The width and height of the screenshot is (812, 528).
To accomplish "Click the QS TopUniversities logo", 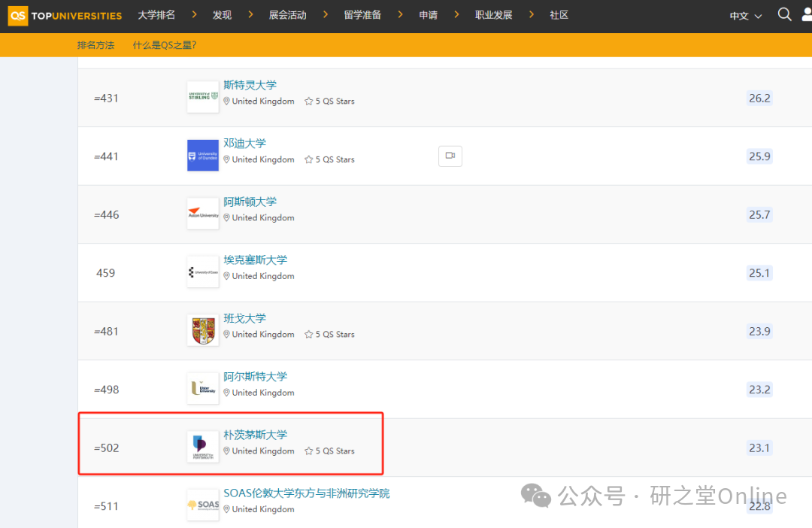I will tap(65, 16).
